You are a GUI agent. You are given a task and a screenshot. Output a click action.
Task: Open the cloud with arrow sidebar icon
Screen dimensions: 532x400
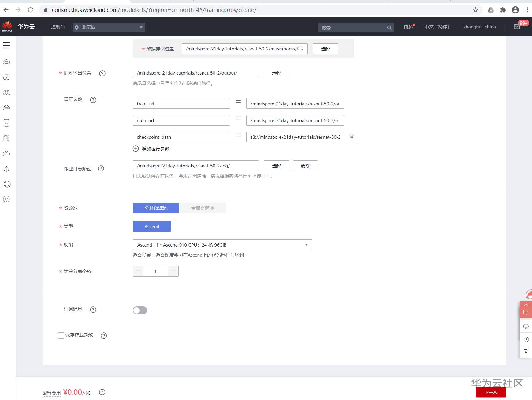(6, 153)
